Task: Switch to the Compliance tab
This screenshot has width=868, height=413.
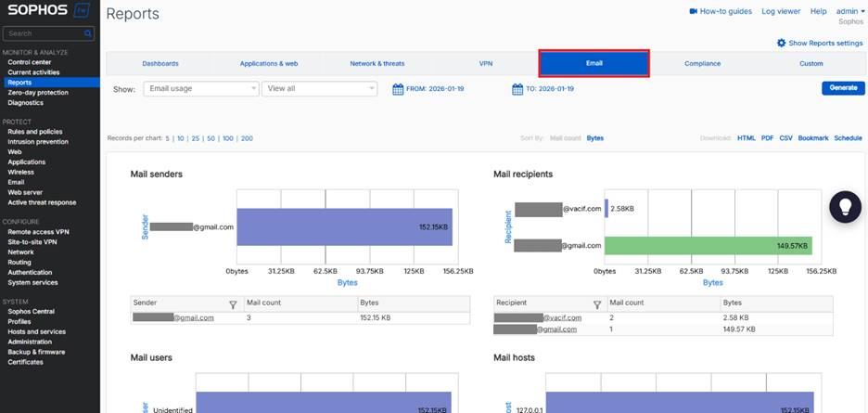Action: (x=702, y=64)
